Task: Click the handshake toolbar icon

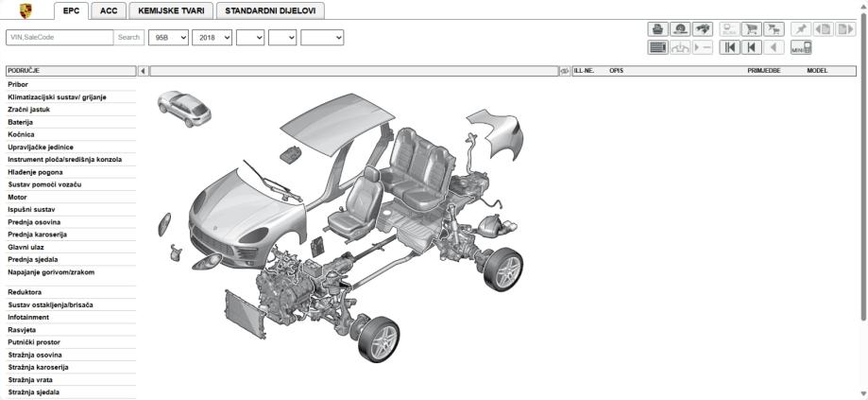Action: tap(703, 28)
